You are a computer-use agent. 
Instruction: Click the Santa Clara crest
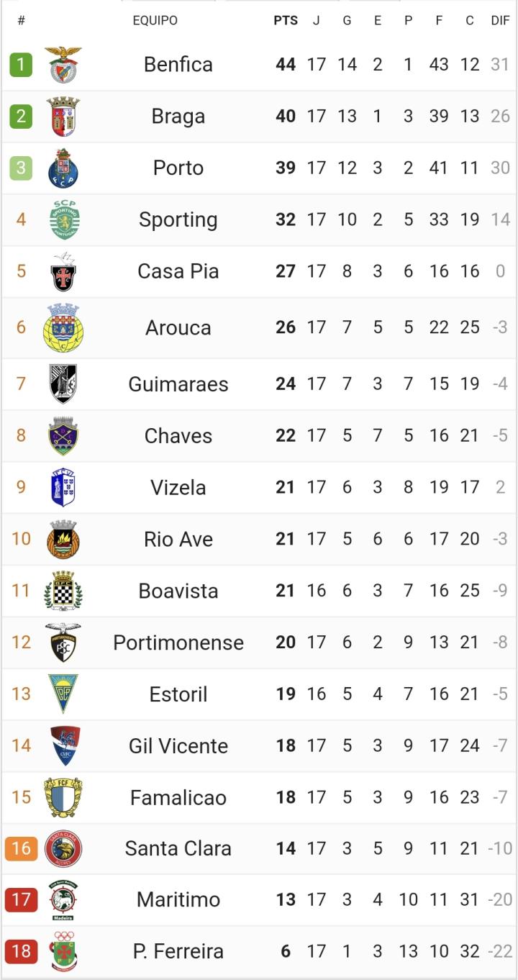pos(63,849)
